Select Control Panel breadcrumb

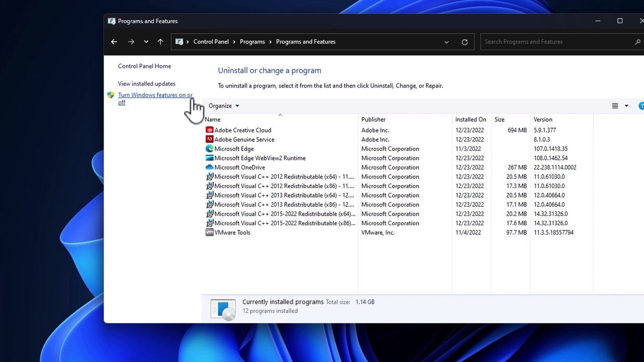[x=211, y=42]
